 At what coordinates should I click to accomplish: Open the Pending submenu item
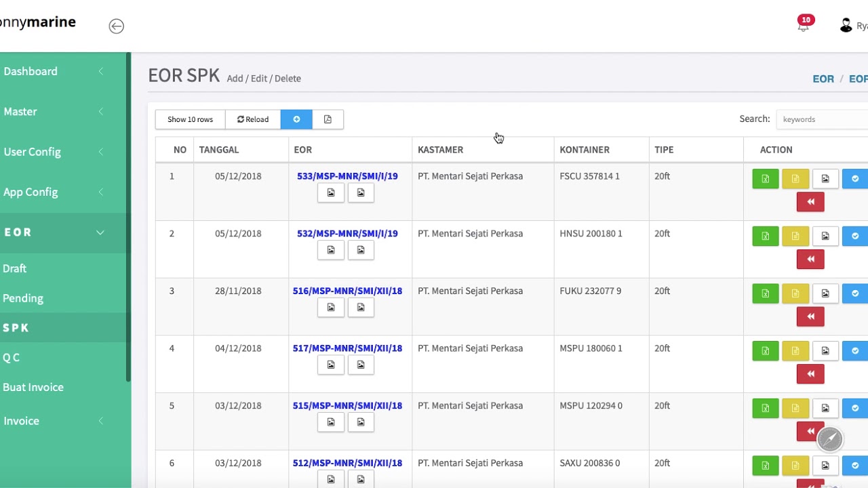(23, 298)
